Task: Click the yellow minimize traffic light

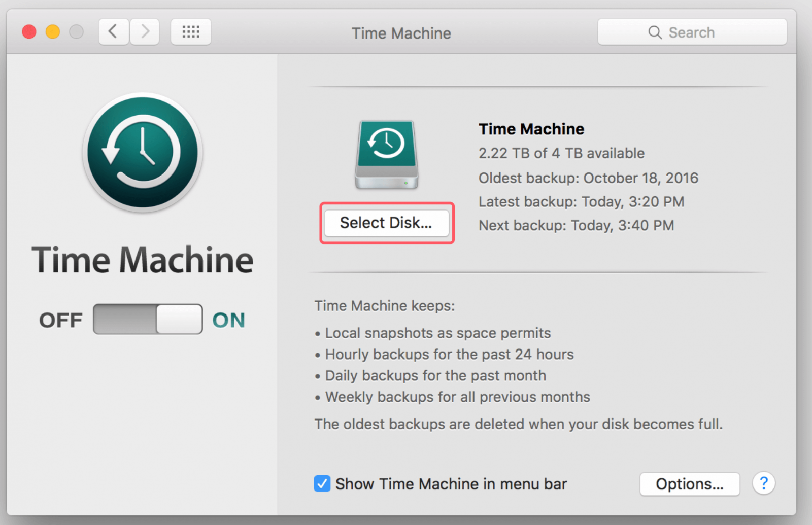Action: (53, 31)
